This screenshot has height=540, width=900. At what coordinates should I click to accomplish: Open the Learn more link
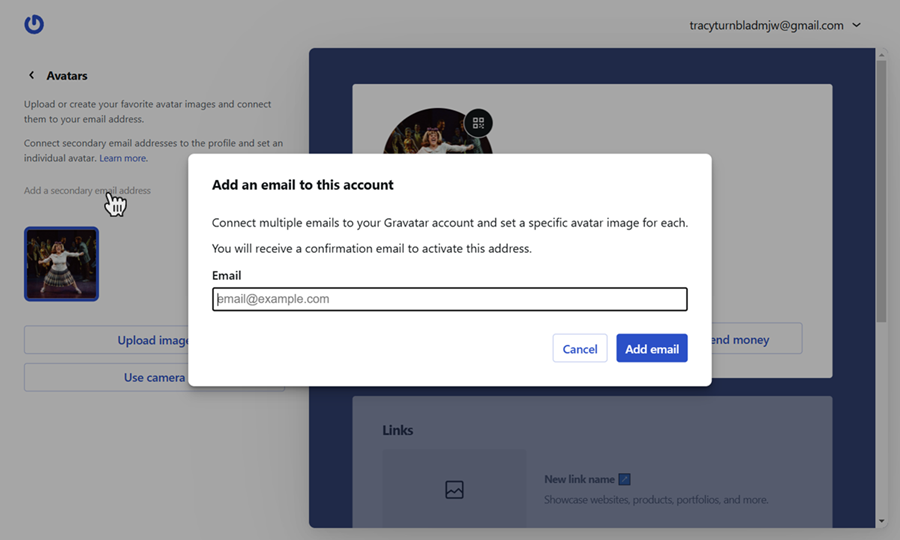pos(123,158)
